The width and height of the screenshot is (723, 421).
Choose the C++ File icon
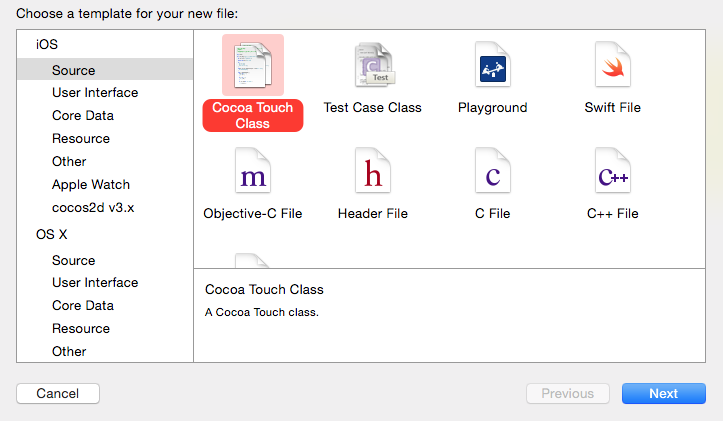(613, 171)
